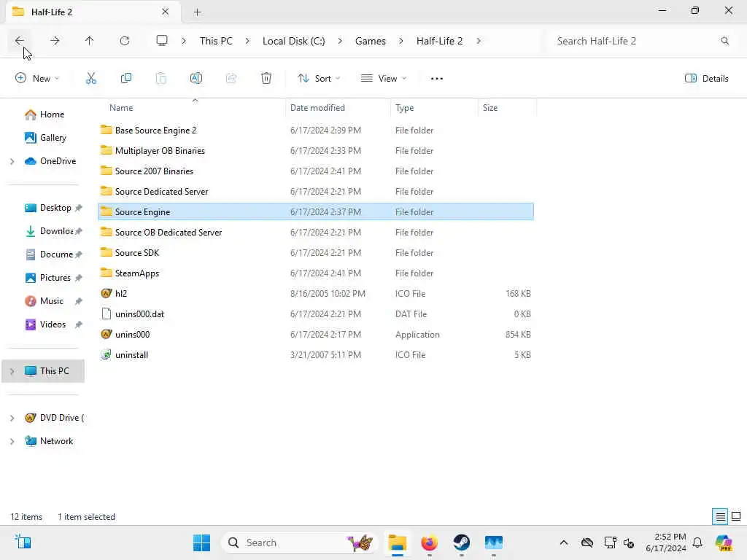Select the unins000.dat file
747x560 pixels.
[315, 314]
